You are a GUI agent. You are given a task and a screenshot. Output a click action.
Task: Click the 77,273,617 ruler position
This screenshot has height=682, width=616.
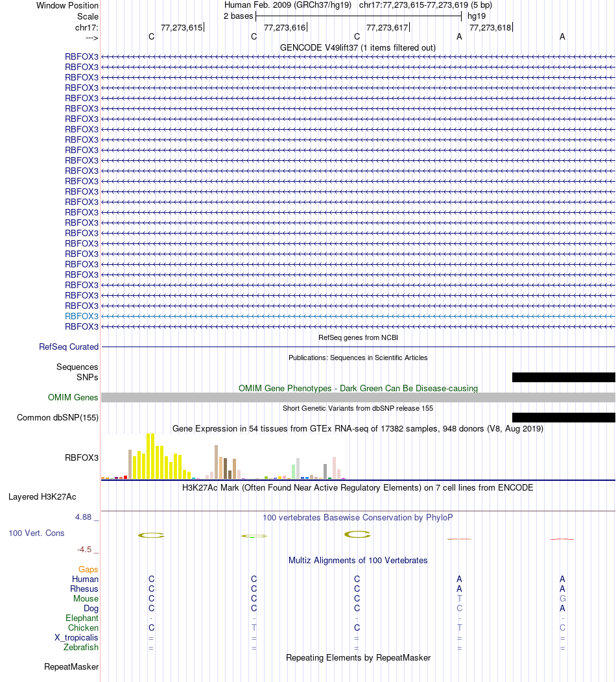click(x=387, y=27)
